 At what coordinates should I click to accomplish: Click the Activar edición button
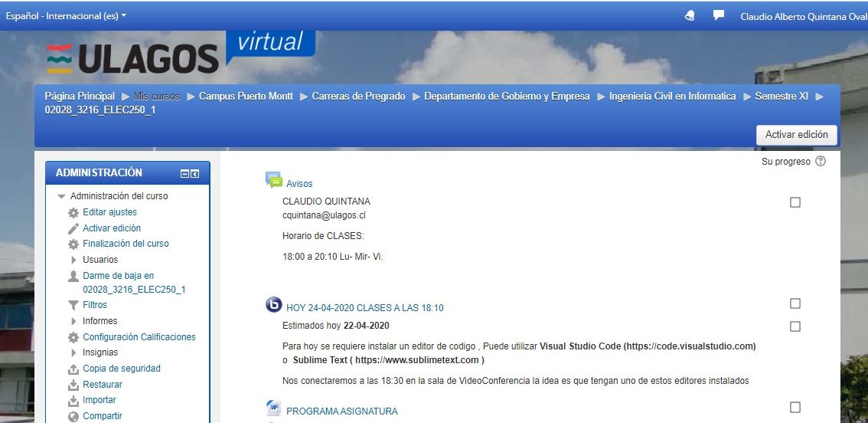pos(797,135)
